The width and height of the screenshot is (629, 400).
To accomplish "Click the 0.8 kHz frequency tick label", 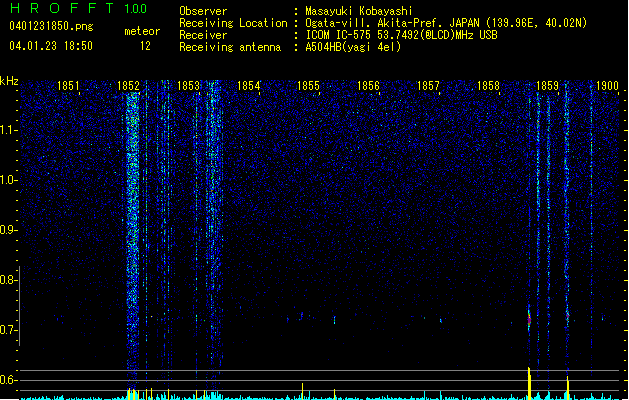I will point(8,280).
